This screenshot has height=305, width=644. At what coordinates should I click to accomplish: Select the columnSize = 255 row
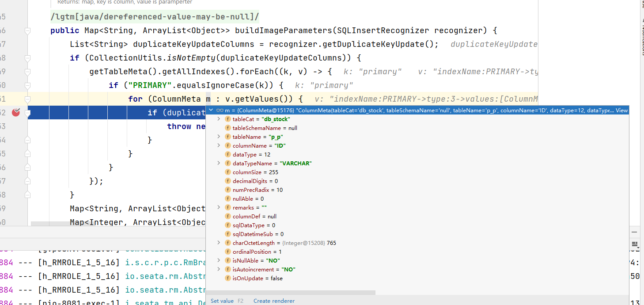click(x=417, y=172)
